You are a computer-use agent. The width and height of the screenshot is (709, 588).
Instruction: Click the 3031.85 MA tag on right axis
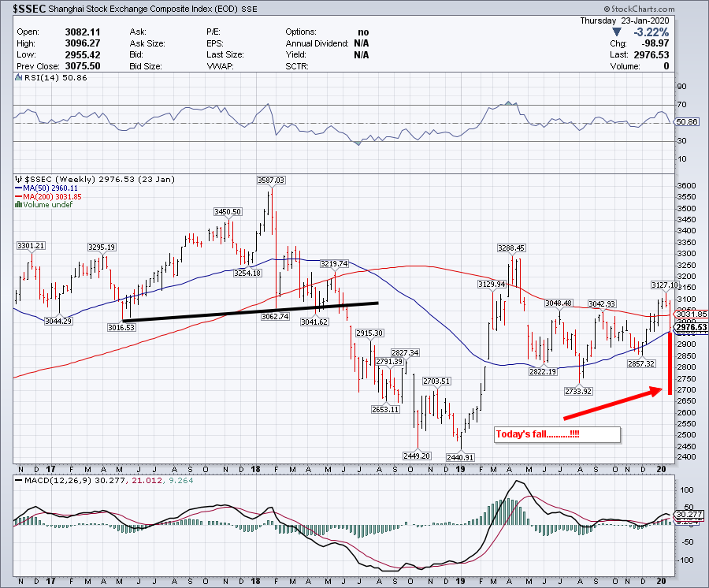[691, 314]
